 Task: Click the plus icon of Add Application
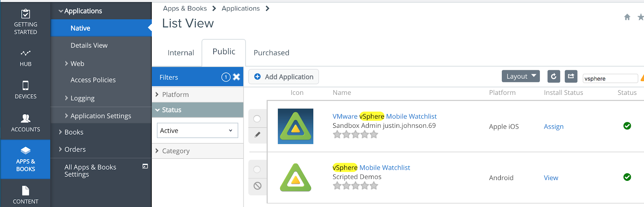point(258,76)
